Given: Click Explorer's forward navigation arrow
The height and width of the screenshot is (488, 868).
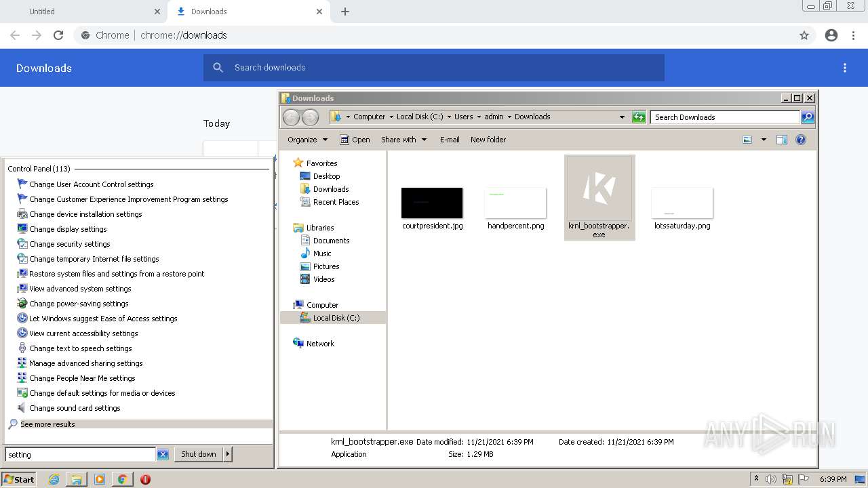Looking at the screenshot, I should point(310,117).
